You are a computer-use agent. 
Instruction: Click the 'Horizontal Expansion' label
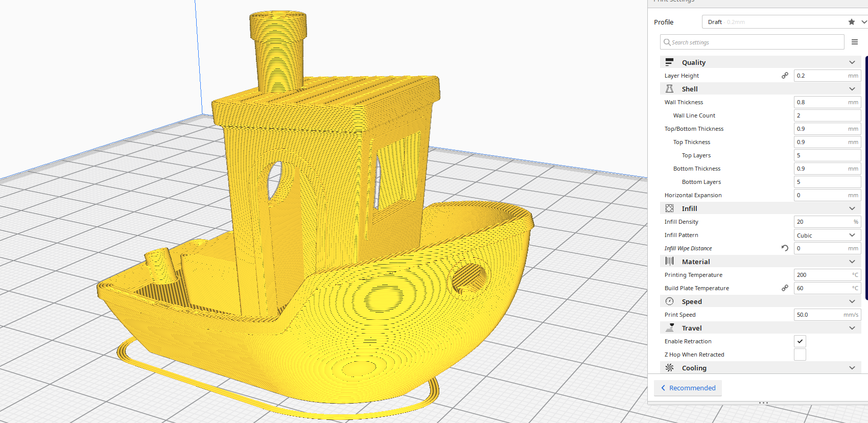[x=693, y=195]
